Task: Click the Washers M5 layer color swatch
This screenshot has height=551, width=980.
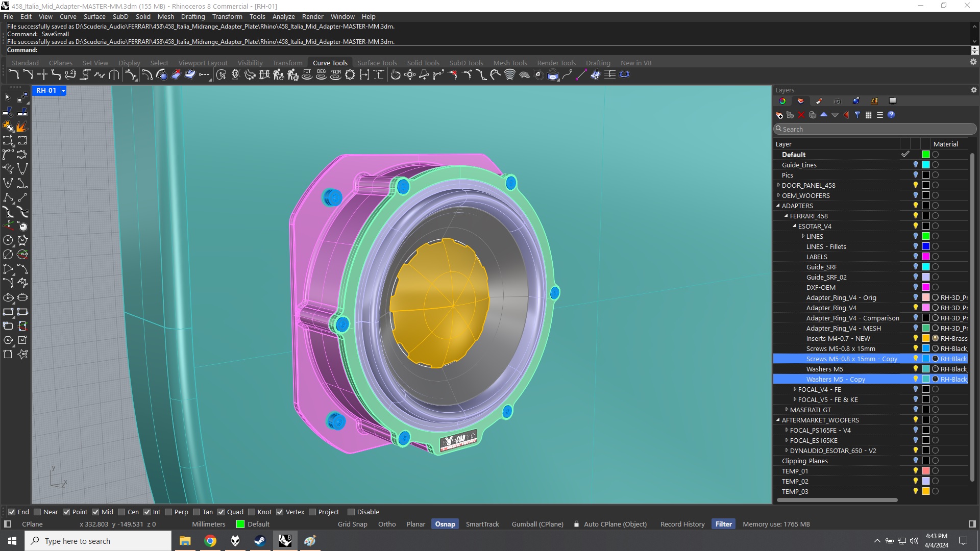Action: (x=925, y=369)
